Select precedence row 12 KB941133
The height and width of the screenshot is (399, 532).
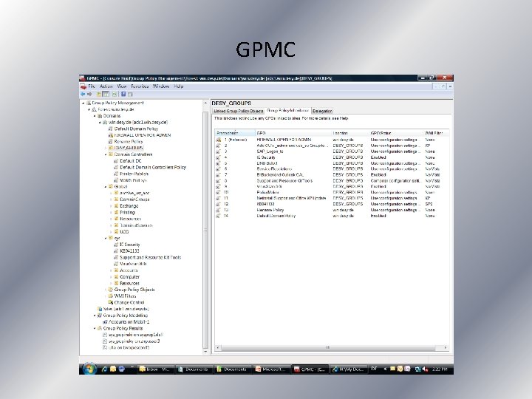coord(332,204)
